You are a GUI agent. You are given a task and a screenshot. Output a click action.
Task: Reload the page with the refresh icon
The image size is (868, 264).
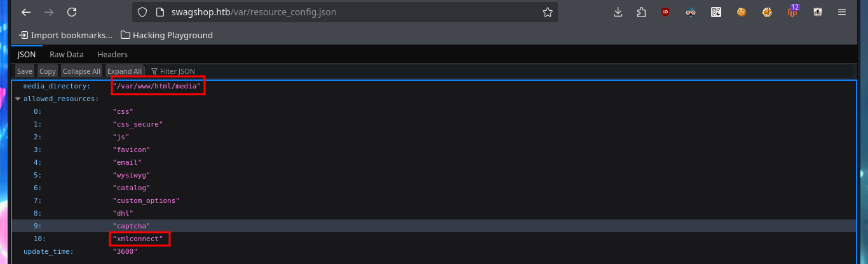(72, 12)
